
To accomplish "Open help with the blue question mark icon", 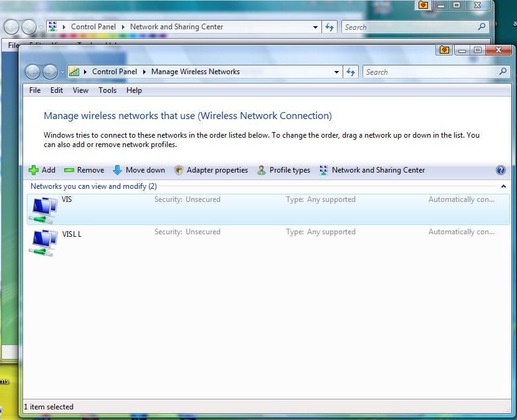I will click(x=501, y=170).
